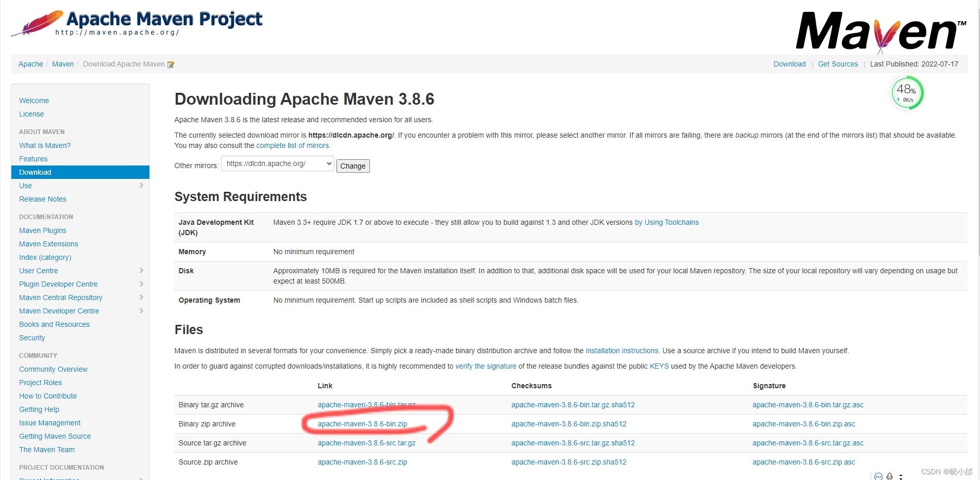
Task: Open How to Contribute link
Action: (x=48, y=396)
